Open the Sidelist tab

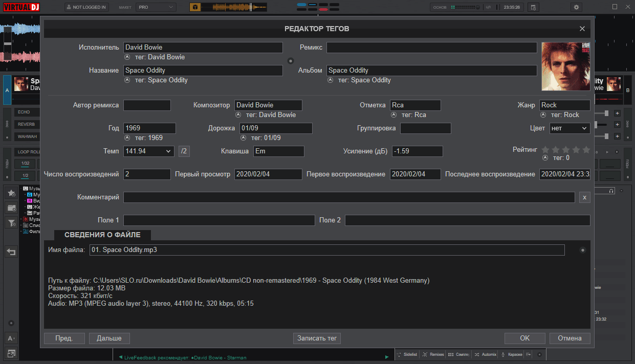[x=407, y=354]
